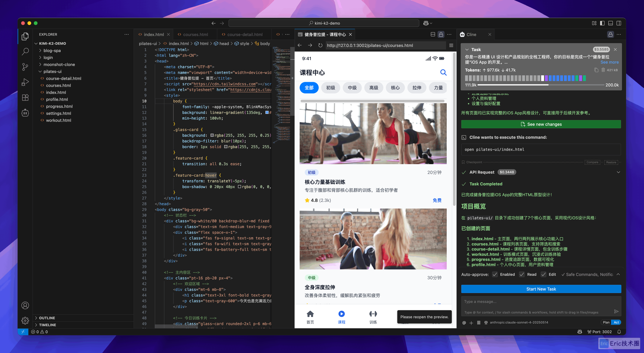Open the 首页 bottom navigation tab
Image resolution: width=644 pixels, height=353 pixels.
coord(310,317)
